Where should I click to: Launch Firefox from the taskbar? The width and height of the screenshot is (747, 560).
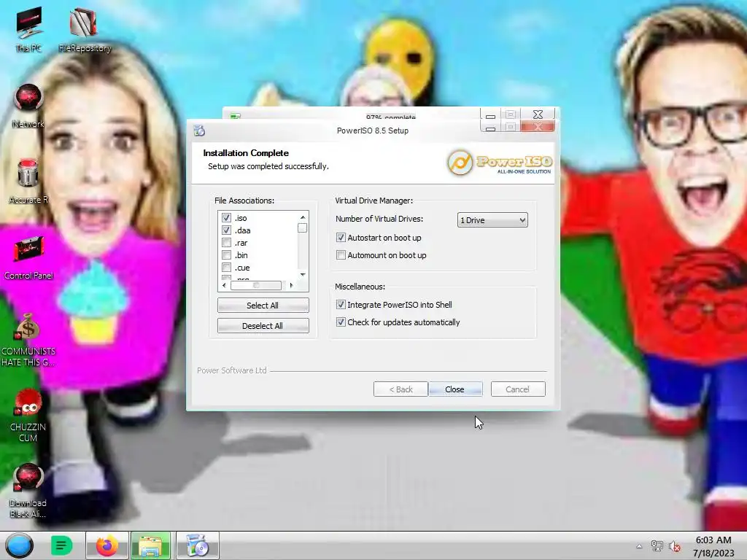click(x=107, y=545)
